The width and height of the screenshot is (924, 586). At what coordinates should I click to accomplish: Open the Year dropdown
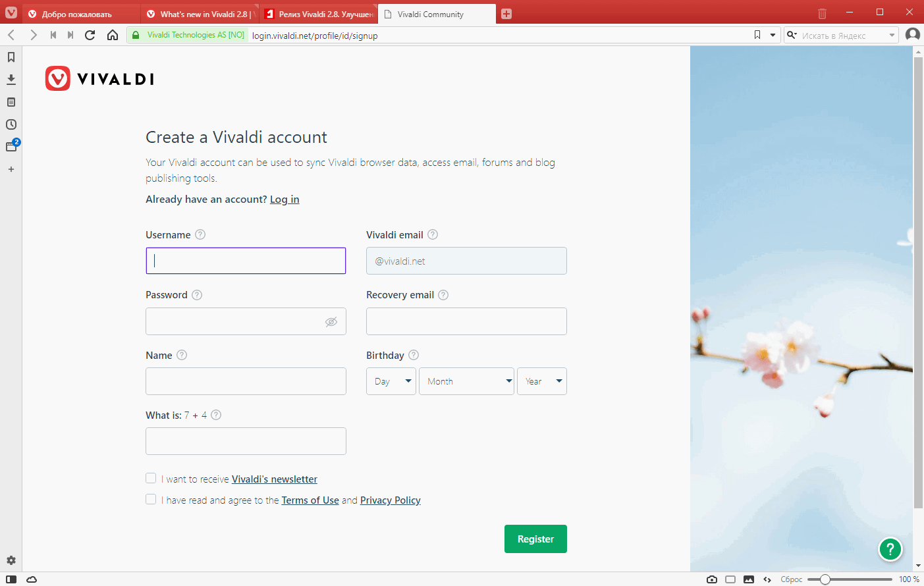coord(541,381)
